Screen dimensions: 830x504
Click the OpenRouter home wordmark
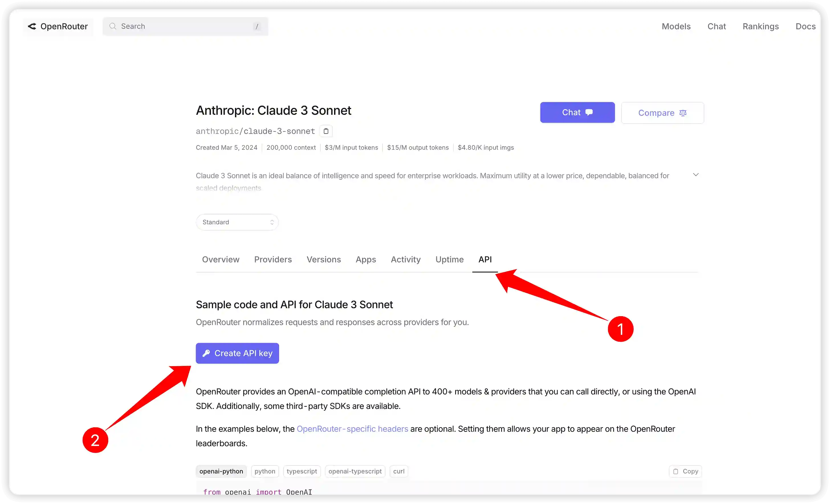(x=64, y=26)
